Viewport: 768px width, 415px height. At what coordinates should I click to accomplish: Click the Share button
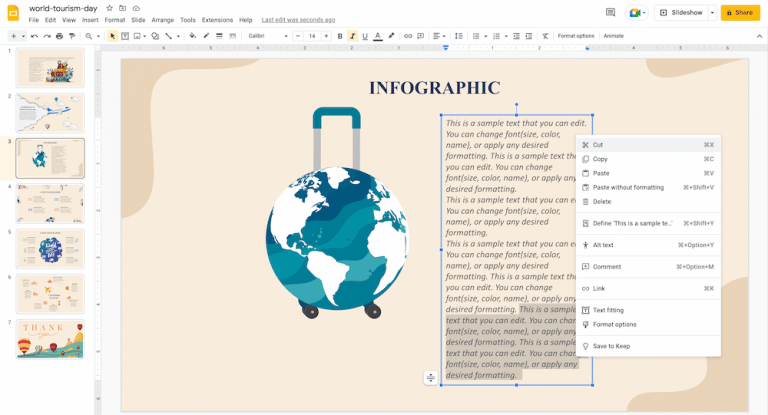(740, 13)
